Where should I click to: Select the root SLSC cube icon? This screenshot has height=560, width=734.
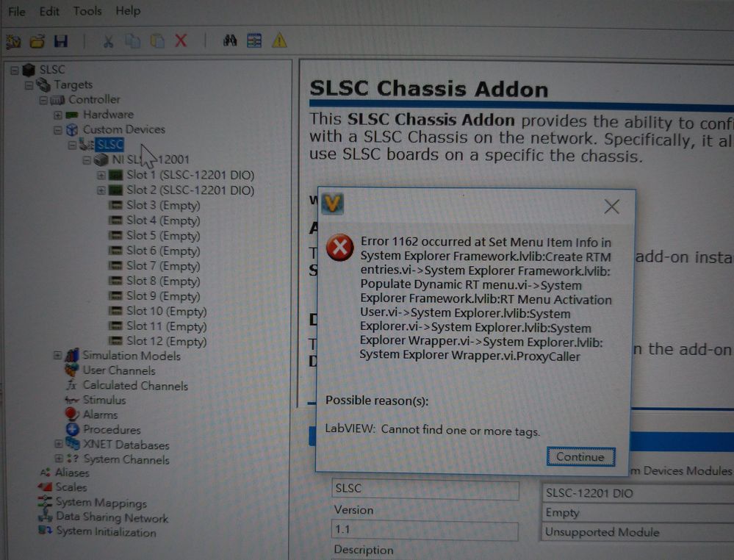click(x=29, y=70)
